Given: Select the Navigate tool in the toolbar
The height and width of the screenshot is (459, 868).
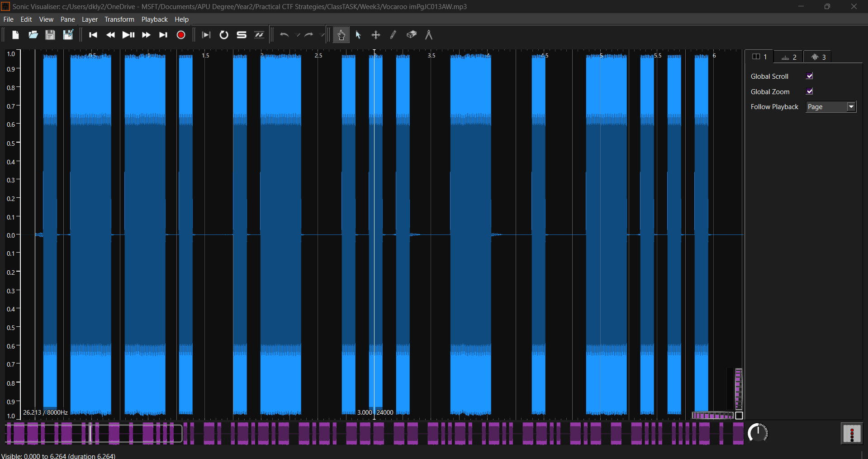Looking at the screenshot, I should (341, 35).
